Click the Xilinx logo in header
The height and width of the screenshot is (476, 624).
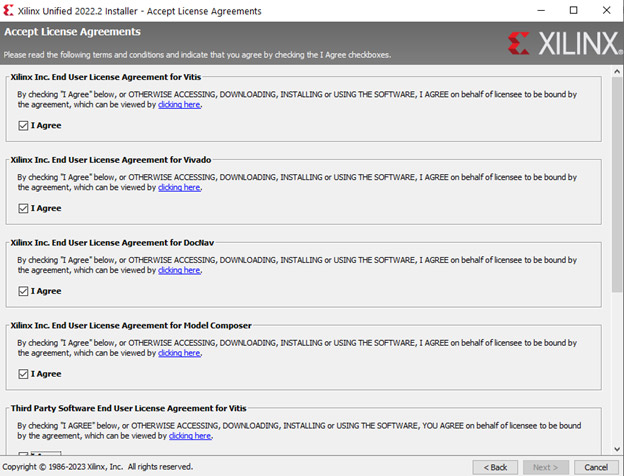[x=565, y=43]
